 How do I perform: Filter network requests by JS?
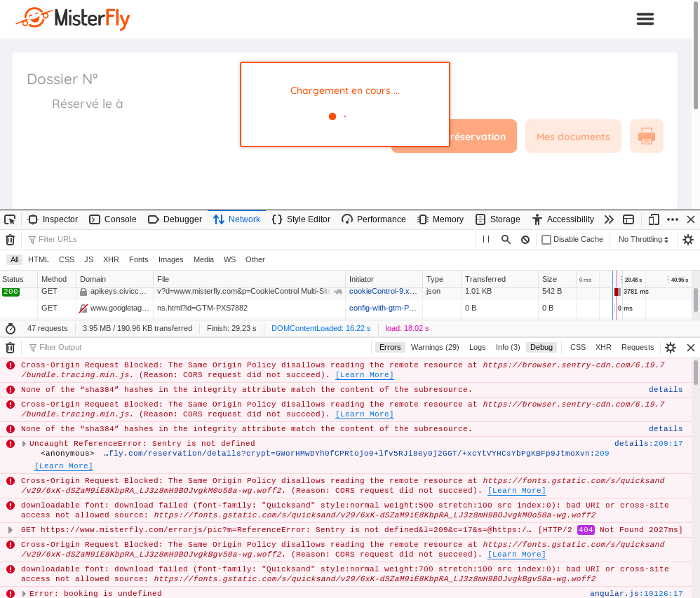pyautogui.click(x=89, y=259)
